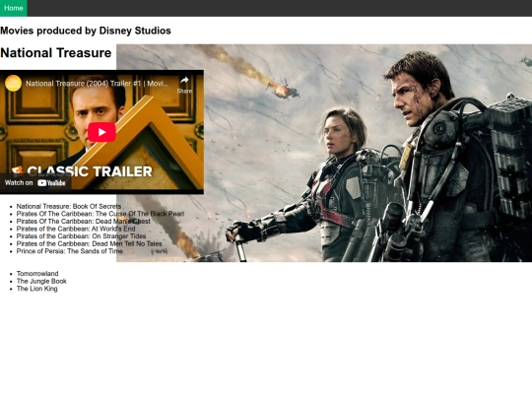Select 'Pirates of the Caribbean: On Stranger Tides'

click(81, 236)
